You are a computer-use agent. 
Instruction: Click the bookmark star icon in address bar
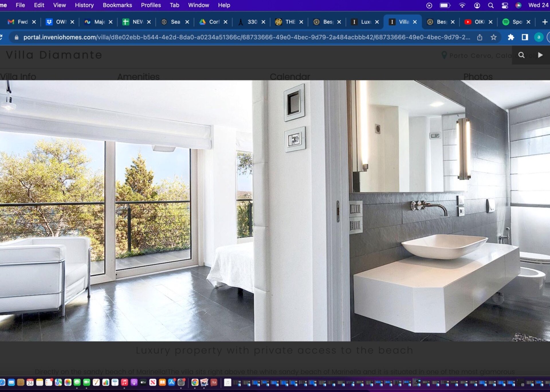(x=493, y=37)
